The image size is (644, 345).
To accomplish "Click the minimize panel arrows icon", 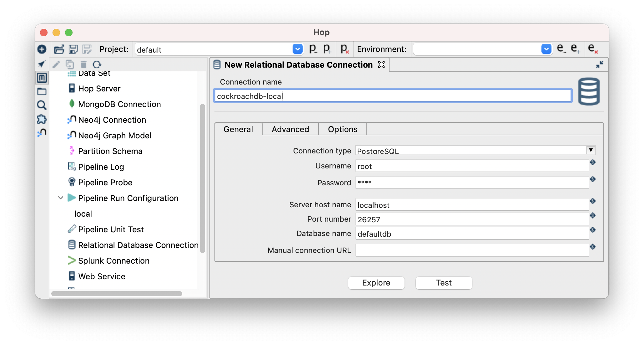I will (599, 65).
